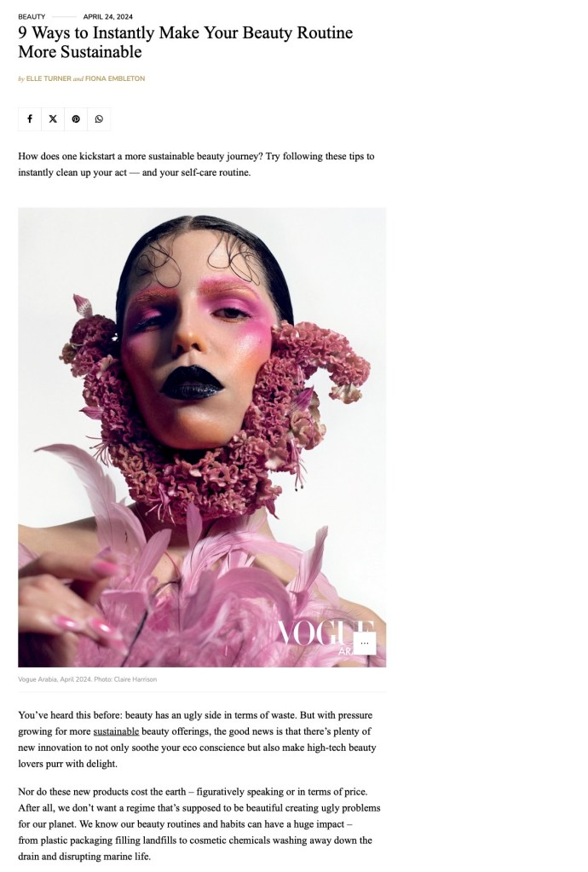Click the intro paragraph about kickstarting sustainability
Screen dimensions: 588x872
point(196,164)
